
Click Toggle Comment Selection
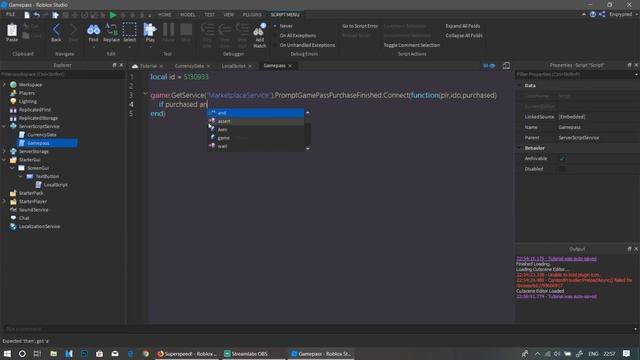point(411,45)
